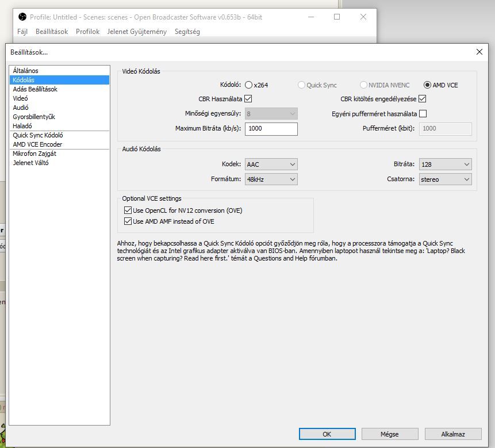This screenshot has width=495, height=448.
Task: Open the Fájl menu
Action: tap(22, 32)
